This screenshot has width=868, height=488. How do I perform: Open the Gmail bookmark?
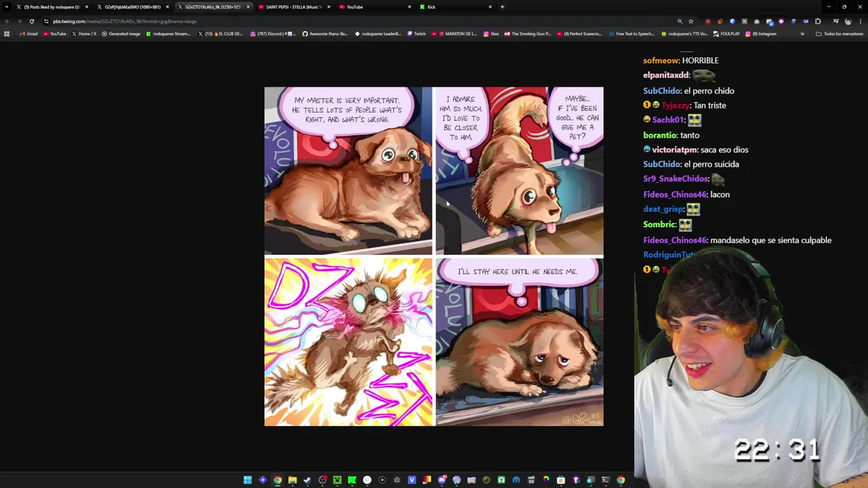click(28, 34)
